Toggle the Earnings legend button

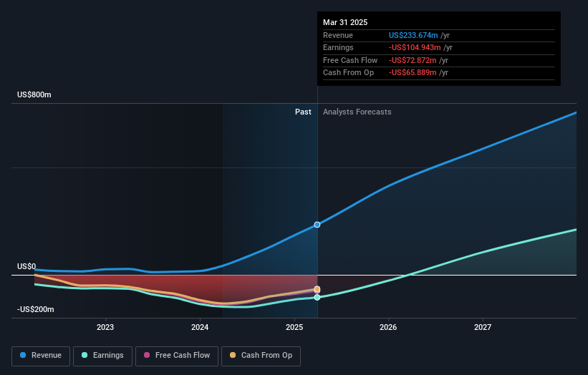coord(102,356)
